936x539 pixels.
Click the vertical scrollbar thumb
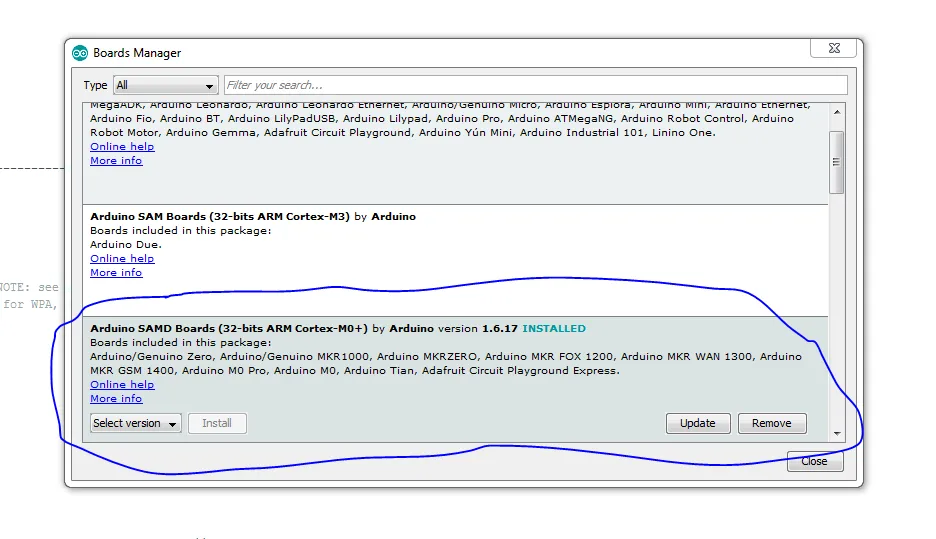coord(837,162)
